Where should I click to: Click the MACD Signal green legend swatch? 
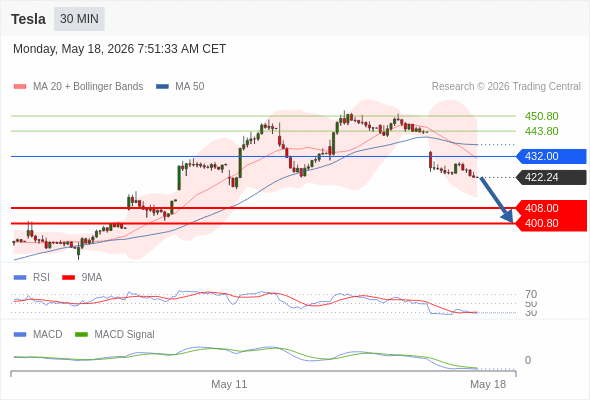(x=81, y=335)
